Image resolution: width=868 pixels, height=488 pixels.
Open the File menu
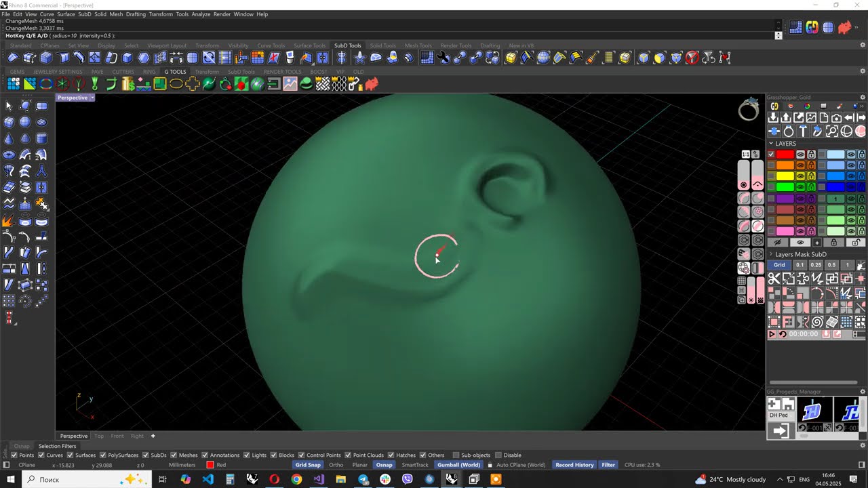(x=6, y=14)
